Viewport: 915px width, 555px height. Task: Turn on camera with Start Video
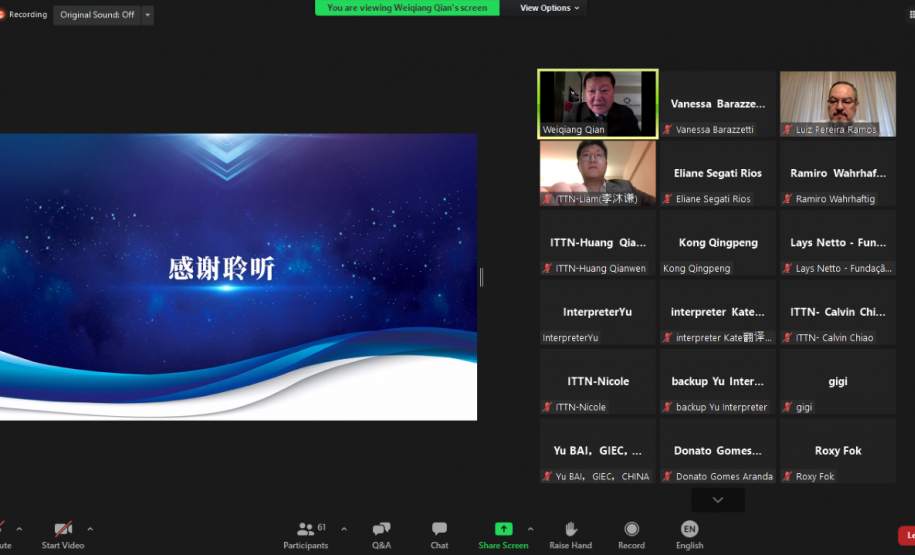point(63,534)
